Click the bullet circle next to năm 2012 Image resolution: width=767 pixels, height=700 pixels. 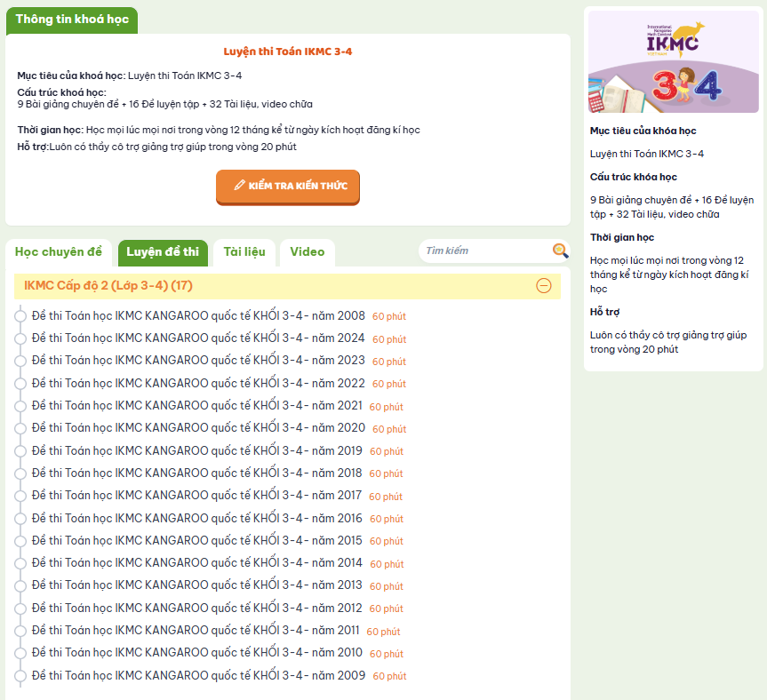20,609
